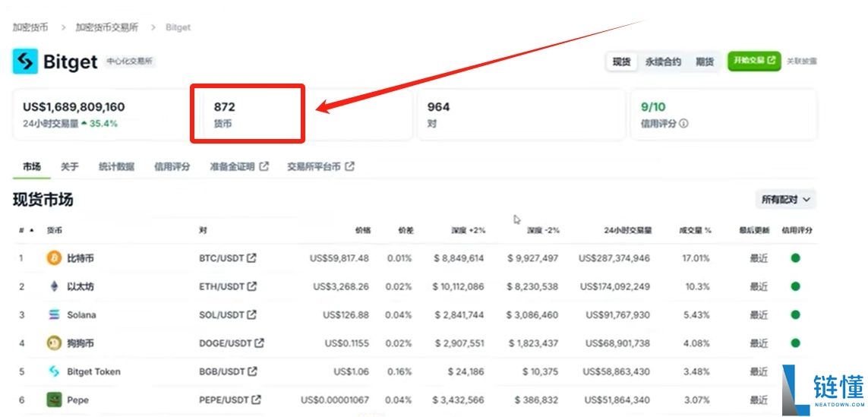Click the 现货市场 heading

(43, 200)
